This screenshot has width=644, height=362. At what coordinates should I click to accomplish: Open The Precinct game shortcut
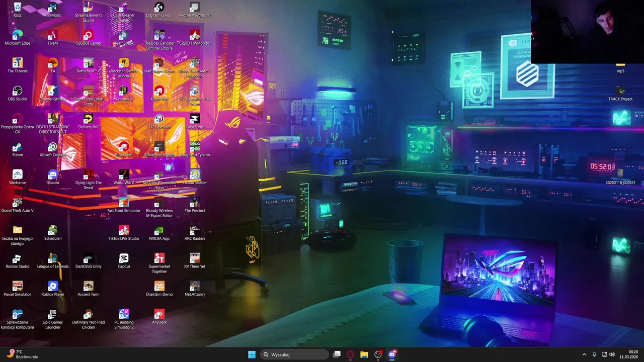pyautogui.click(x=195, y=205)
